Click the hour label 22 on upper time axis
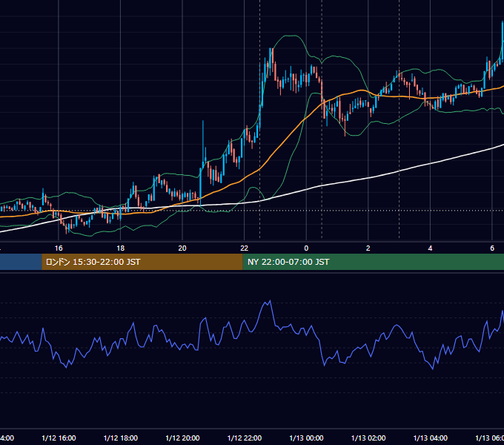This screenshot has height=445, width=504. coord(245,248)
